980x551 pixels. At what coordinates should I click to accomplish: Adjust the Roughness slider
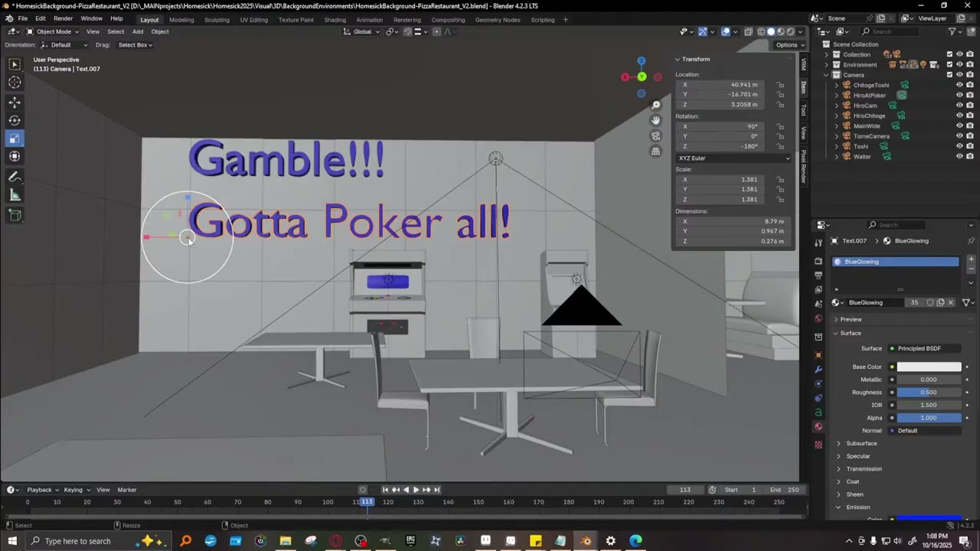click(x=929, y=393)
